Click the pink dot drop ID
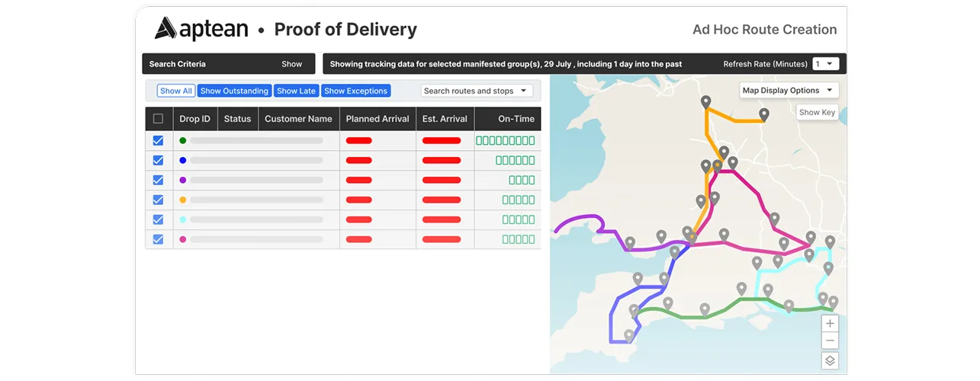Viewport: 980px width, 381px height. [182, 239]
